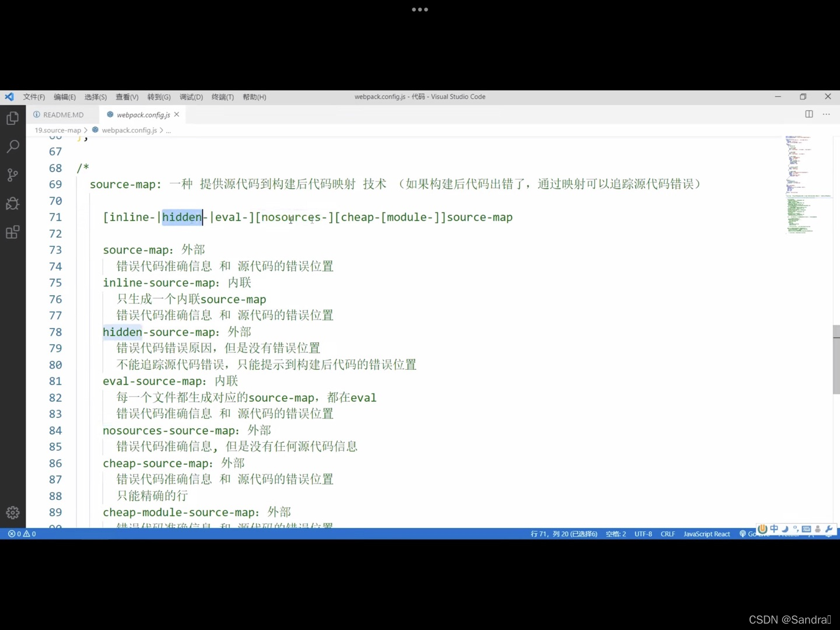Toggle the IME Chinese mode '中' icon
This screenshot has width=840, height=630.
click(774, 529)
